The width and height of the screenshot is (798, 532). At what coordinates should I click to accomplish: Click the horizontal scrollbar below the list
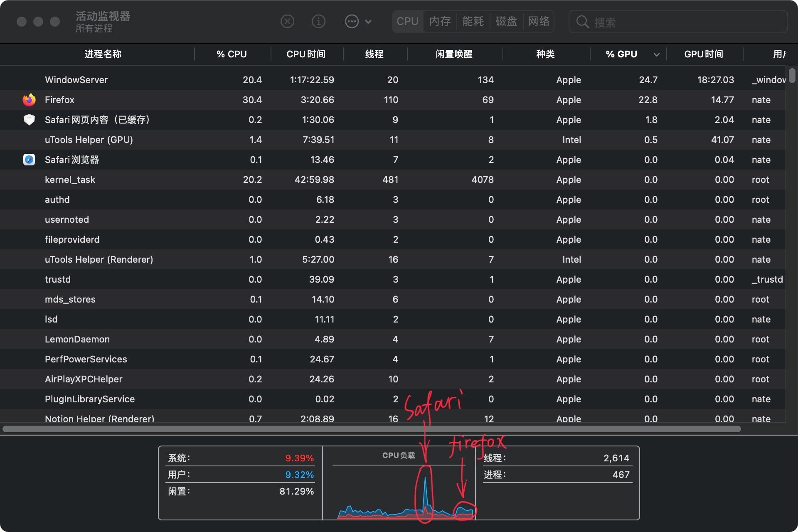coord(372,429)
